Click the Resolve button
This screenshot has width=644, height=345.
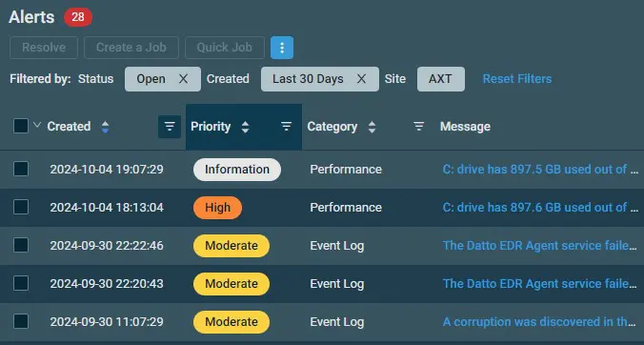pyautogui.click(x=44, y=48)
